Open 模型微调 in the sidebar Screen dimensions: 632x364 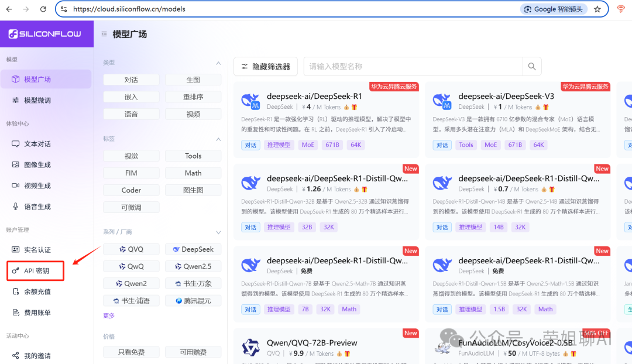tap(46, 100)
